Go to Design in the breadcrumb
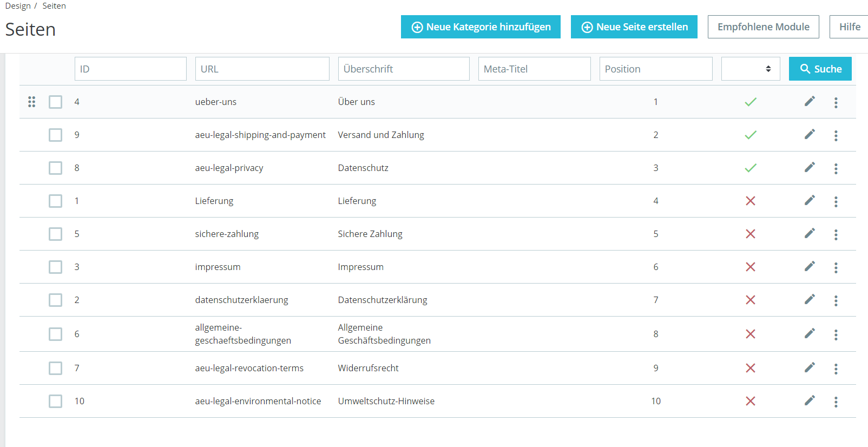Image resolution: width=868 pixels, height=447 pixels. (18, 6)
